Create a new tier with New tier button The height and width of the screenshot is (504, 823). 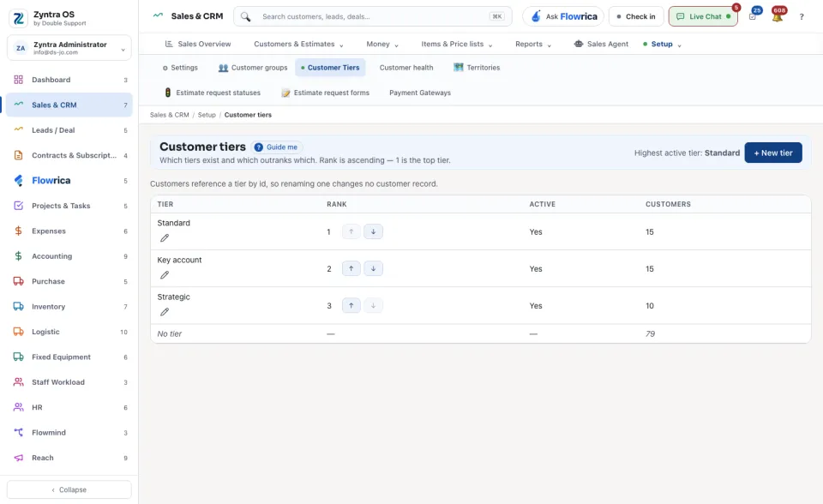[x=772, y=153]
